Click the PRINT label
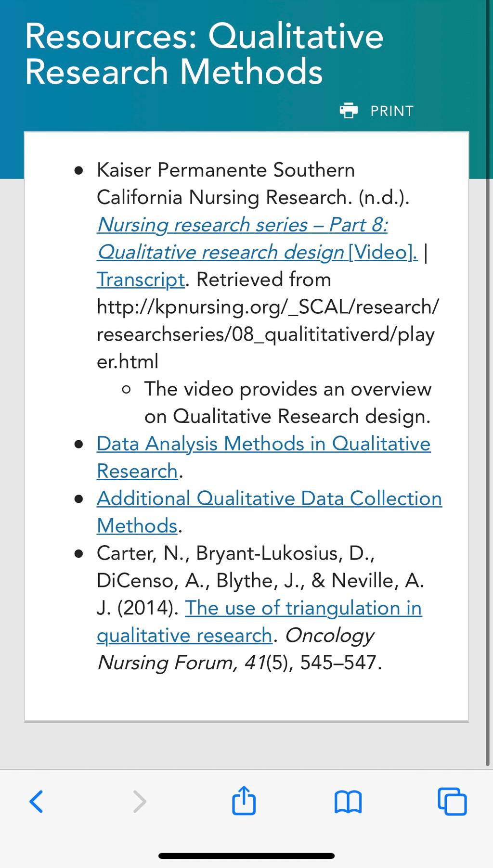Viewport: 493px width, 868px height. [x=392, y=111]
